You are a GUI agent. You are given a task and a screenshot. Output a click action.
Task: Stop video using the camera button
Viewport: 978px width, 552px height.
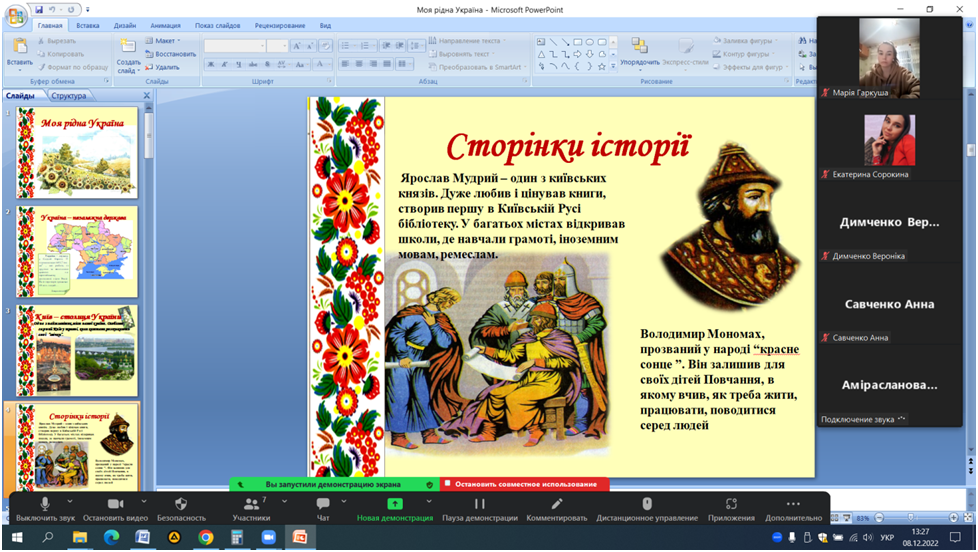(115, 504)
